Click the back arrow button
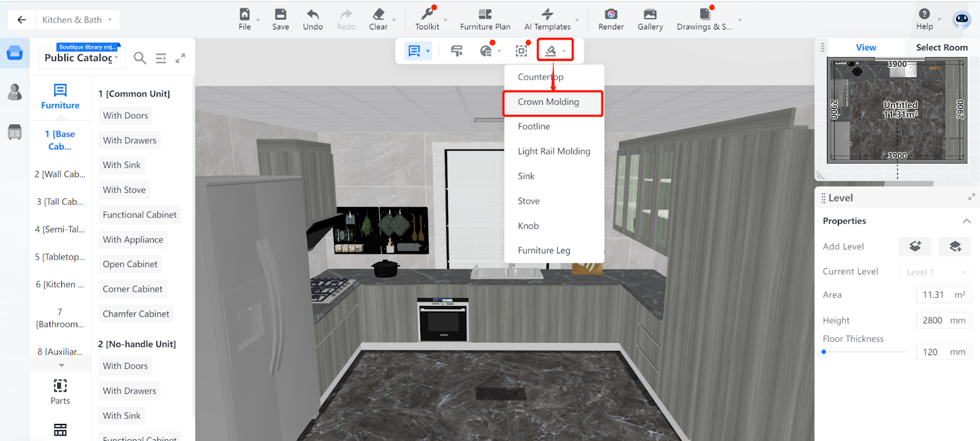The height and width of the screenshot is (441, 980). click(21, 20)
